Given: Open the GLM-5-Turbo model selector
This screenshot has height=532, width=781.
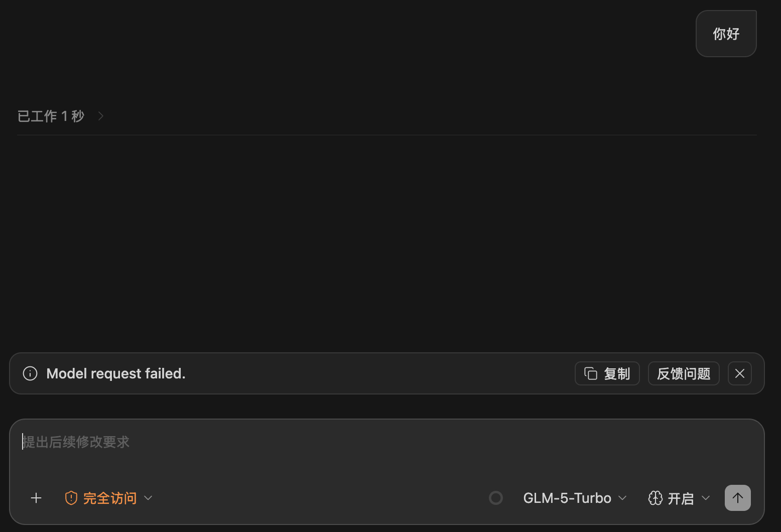Looking at the screenshot, I should [x=575, y=498].
